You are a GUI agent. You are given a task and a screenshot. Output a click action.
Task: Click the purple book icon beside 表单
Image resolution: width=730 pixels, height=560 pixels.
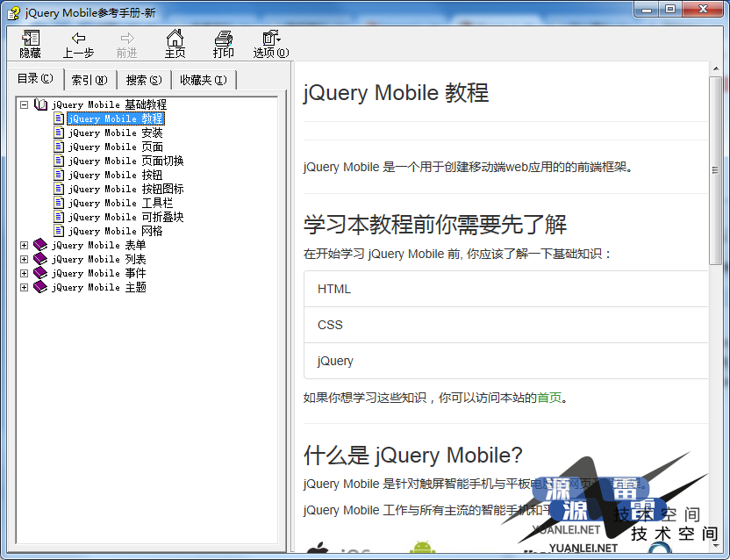pyautogui.click(x=40, y=245)
